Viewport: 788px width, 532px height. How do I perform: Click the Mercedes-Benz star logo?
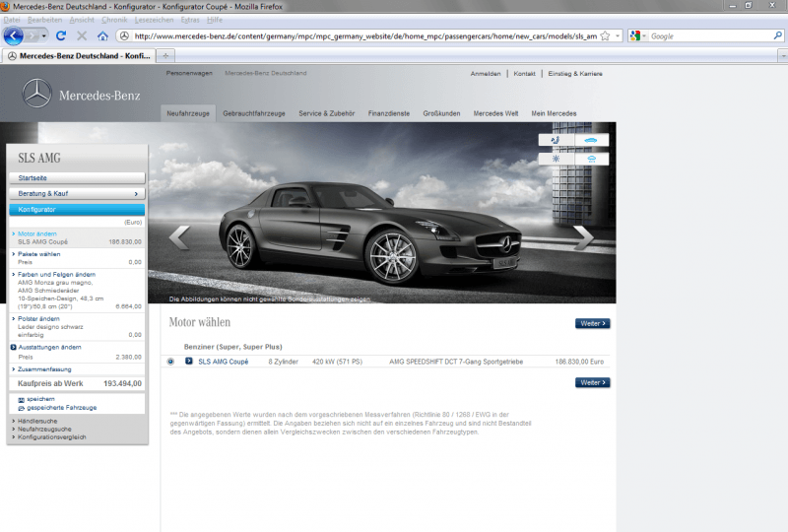pyautogui.click(x=36, y=93)
